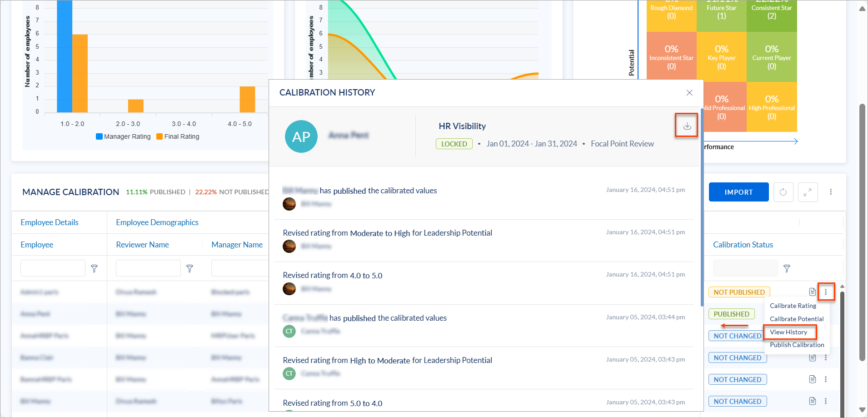Download the calibration history
This screenshot has height=418, width=868.
click(687, 126)
